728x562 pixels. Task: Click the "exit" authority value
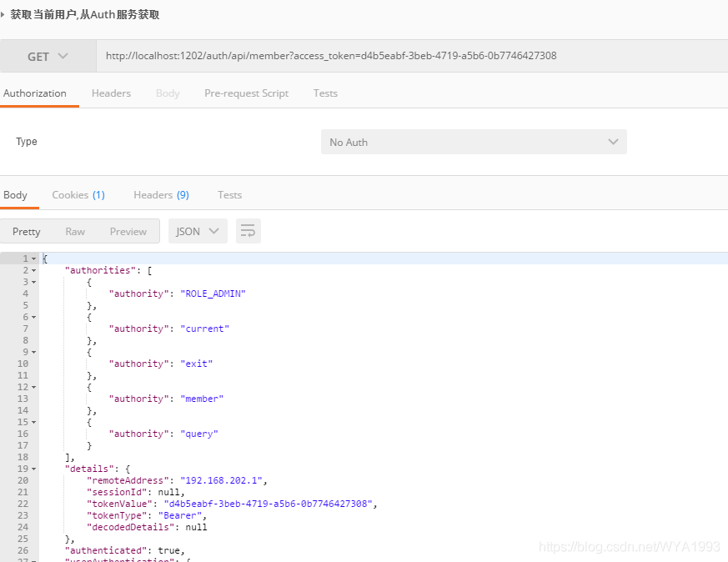pos(197,364)
